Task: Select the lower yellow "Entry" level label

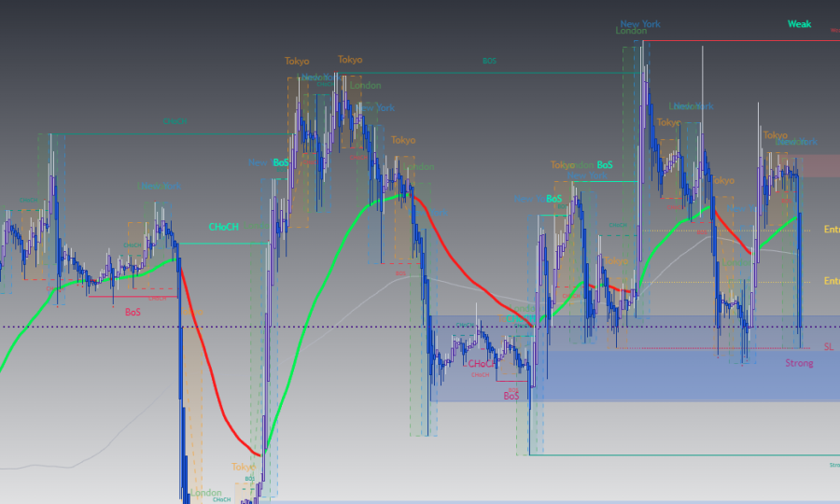Action: pyautogui.click(x=830, y=281)
